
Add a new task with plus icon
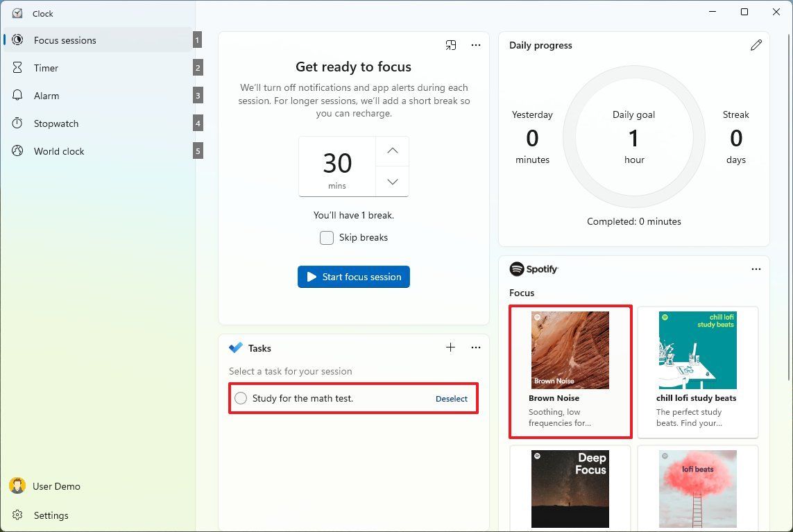450,347
